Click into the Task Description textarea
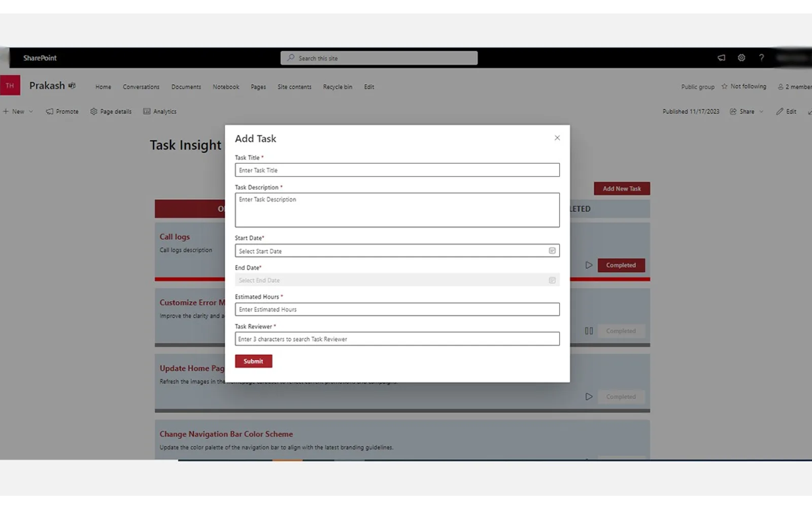This screenshot has height=508, width=812. coord(397,210)
